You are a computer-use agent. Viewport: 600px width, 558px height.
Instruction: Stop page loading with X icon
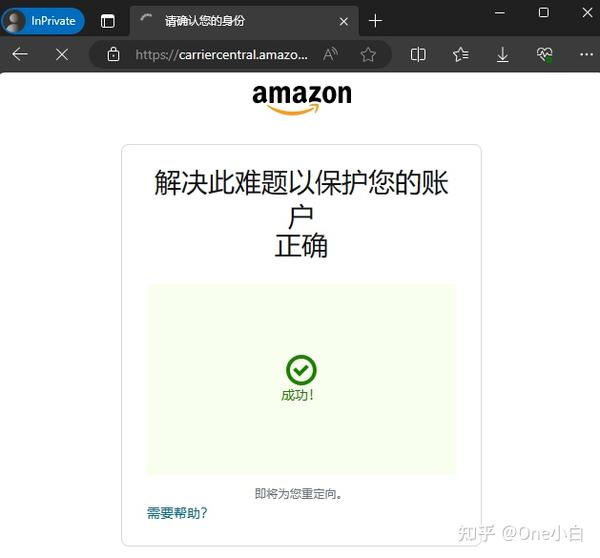62,55
